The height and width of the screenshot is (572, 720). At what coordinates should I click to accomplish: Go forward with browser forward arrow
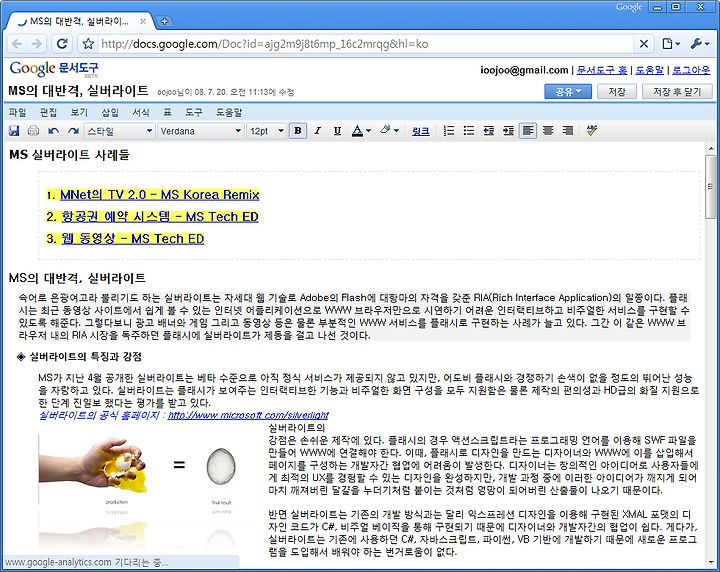37,44
